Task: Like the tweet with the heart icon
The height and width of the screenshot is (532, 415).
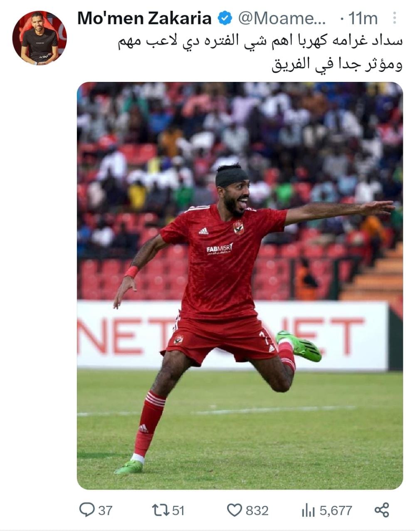Action: pyautogui.click(x=235, y=510)
